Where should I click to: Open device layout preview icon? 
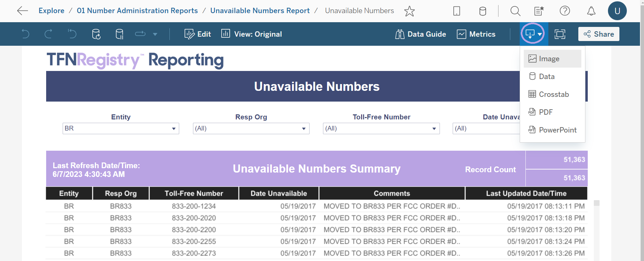[x=457, y=11]
